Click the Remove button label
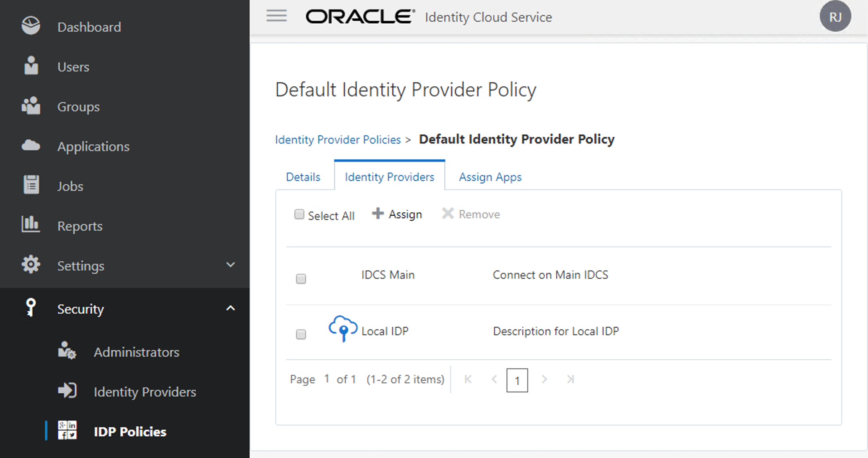 pos(479,214)
